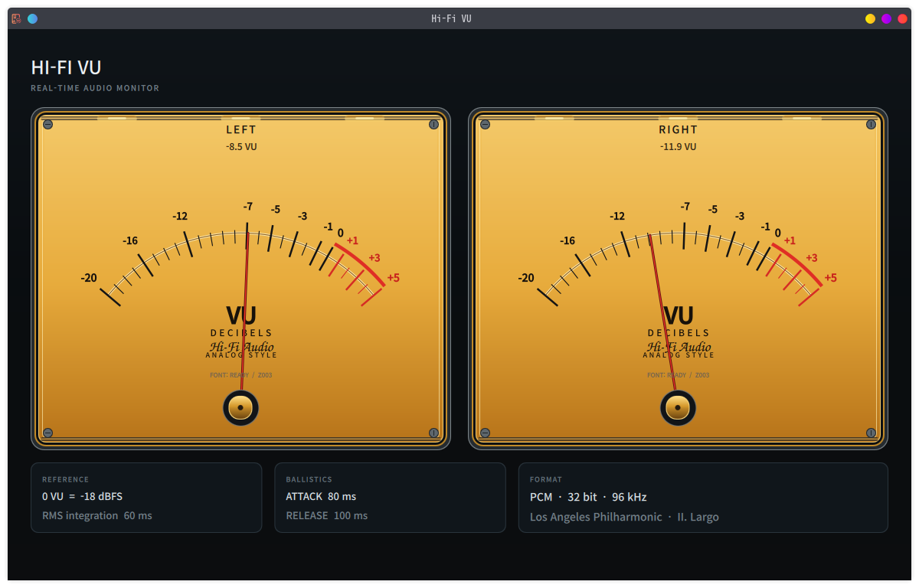Click DECIBELS text on RIGHT meter
Screen dimensions: 919x588
pos(679,333)
